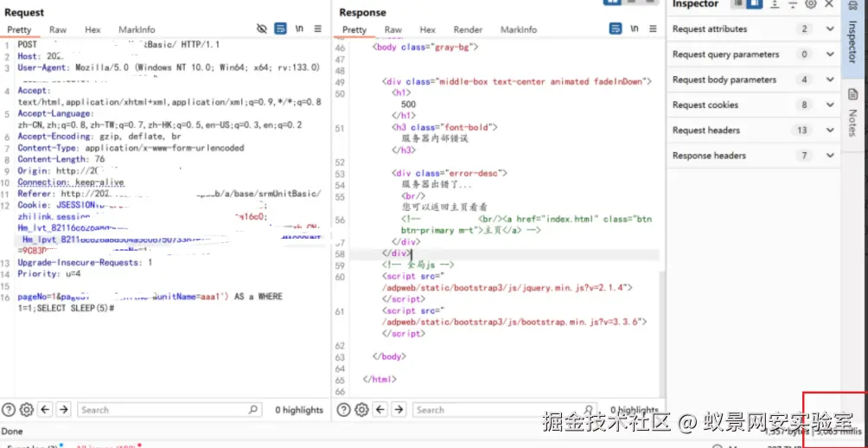Viewport: 868px width, 448px height.
Task: Select side-by-side panel layout icon
Action: point(612,2)
